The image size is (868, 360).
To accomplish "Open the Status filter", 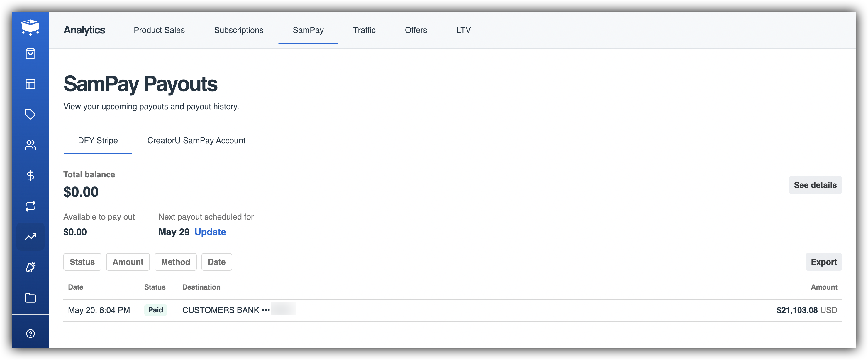I will pos(82,262).
